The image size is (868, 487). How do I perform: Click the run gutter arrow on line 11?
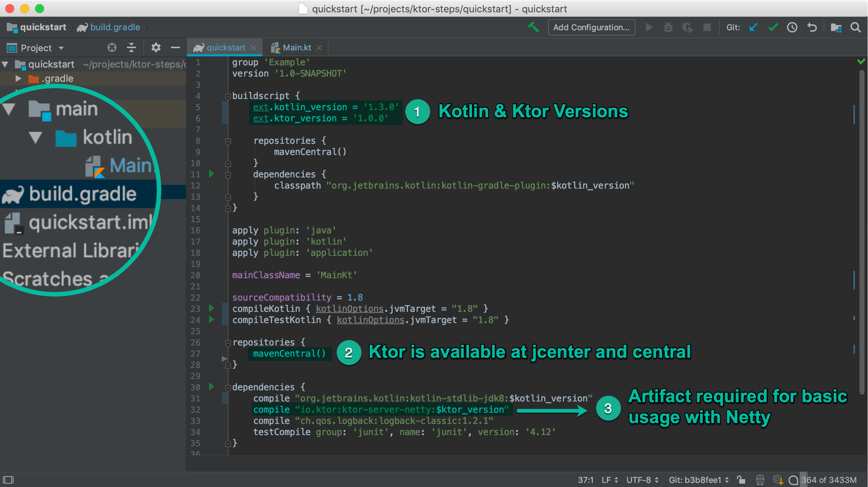[211, 174]
